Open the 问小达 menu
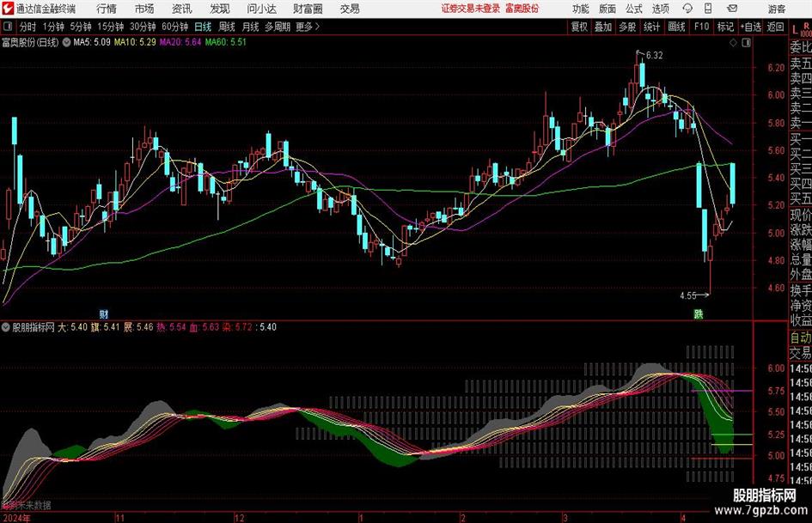Screen dimensions: 812x523 261,9
